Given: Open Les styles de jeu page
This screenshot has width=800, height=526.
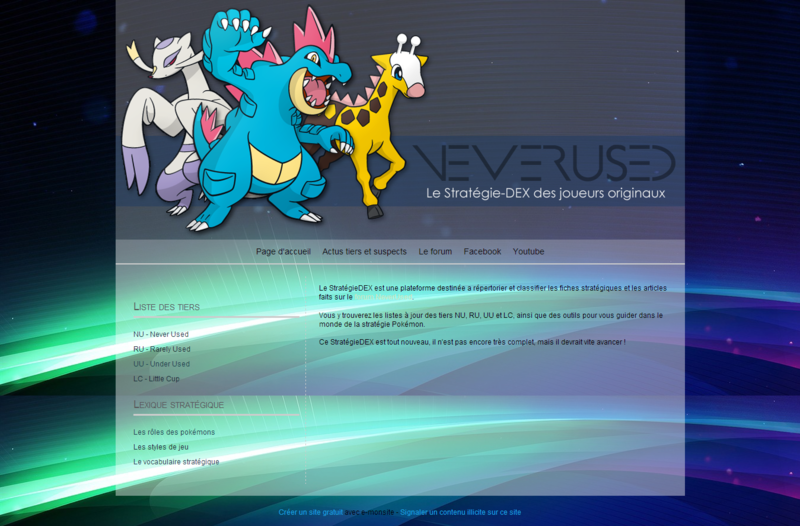Looking at the screenshot, I should pyautogui.click(x=161, y=447).
